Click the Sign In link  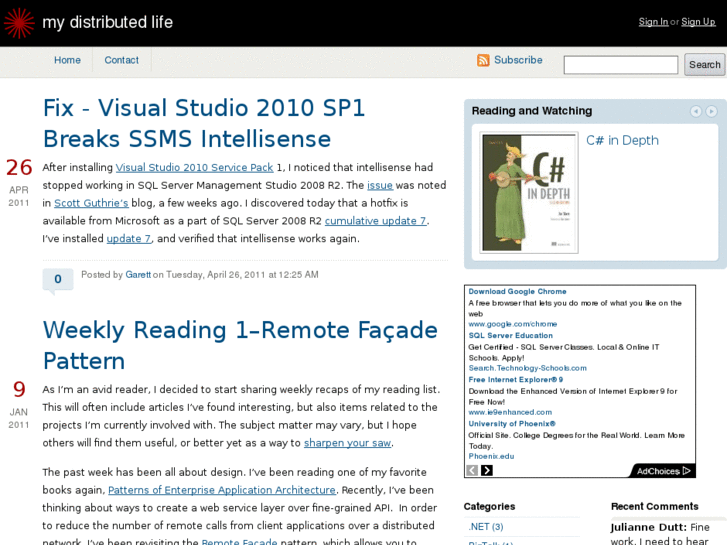[653, 22]
